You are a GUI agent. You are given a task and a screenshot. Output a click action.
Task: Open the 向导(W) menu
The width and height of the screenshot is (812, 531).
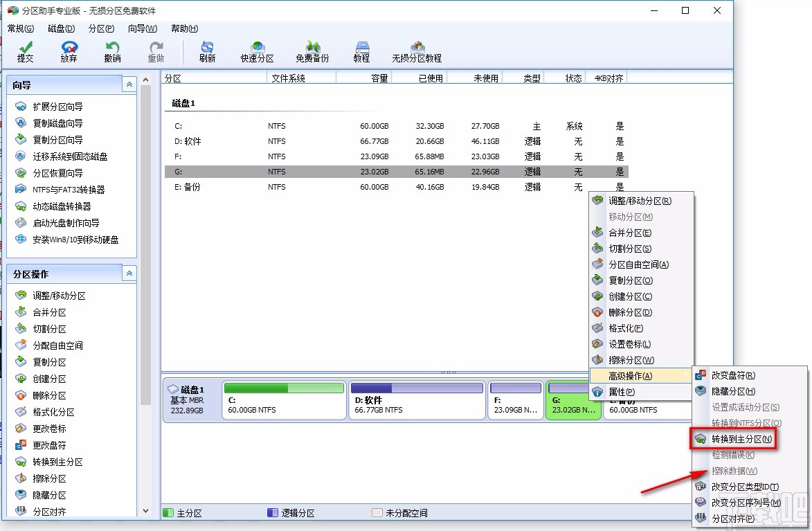coord(143,28)
